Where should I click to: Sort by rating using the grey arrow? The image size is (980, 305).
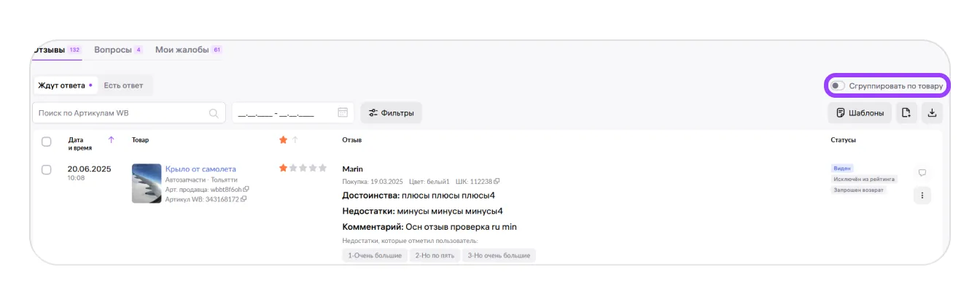[295, 140]
